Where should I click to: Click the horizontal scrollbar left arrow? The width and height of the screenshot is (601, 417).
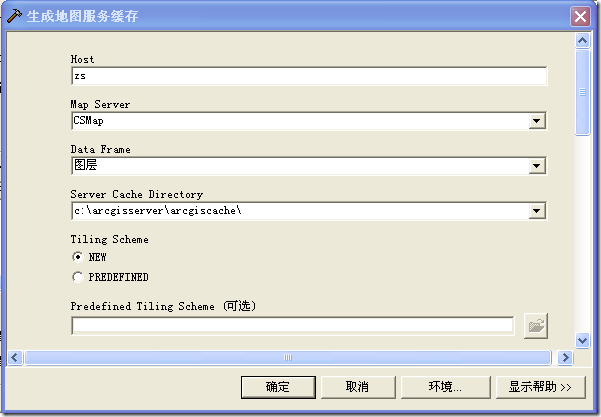click(15, 358)
